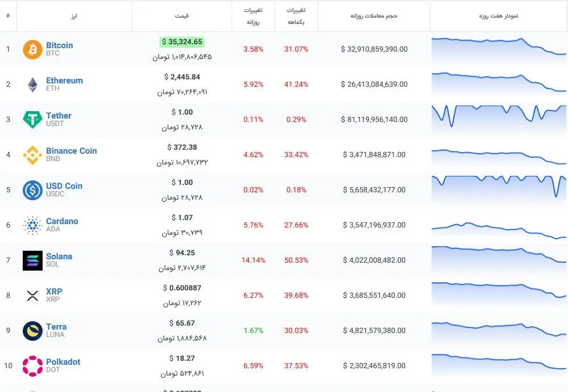The height and width of the screenshot is (392, 568).
Task: Click the Terra LUNA logo icon
Action: point(32,331)
